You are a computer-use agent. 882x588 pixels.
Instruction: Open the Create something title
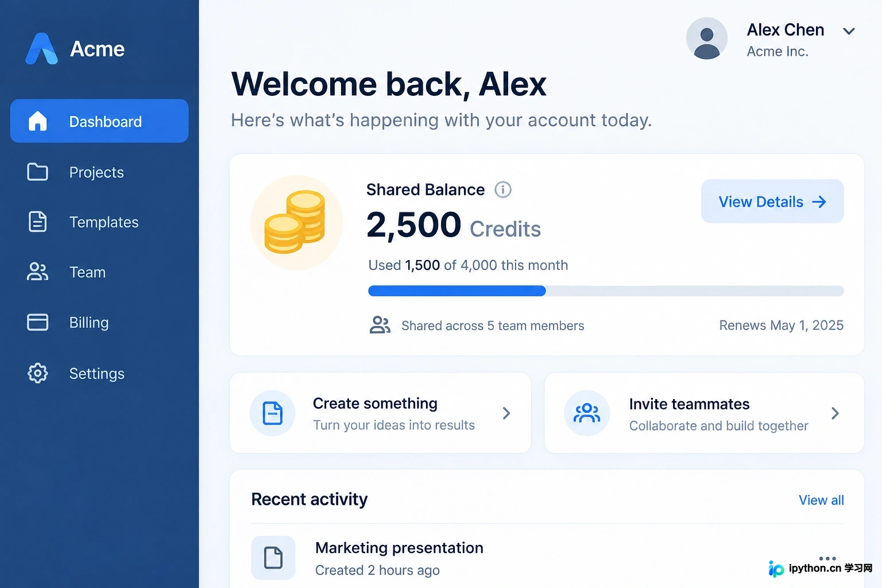pyautogui.click(x=375, y=404)
